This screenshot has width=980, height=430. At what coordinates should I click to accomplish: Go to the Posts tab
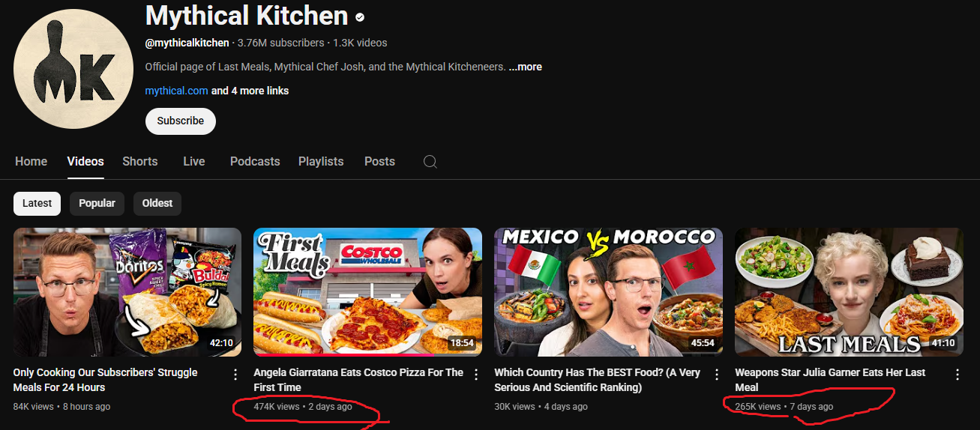click(379, 161)
